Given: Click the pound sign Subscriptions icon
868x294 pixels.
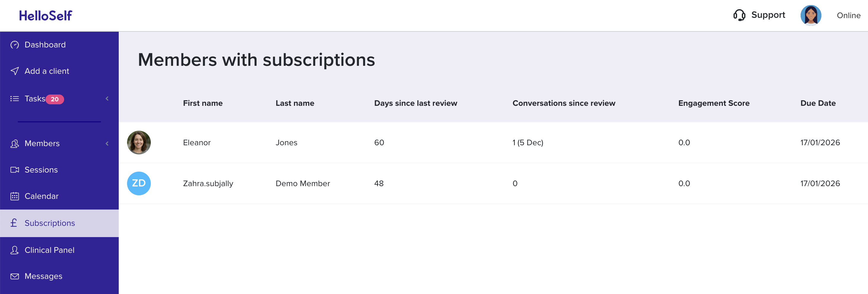Looking at the screenshot, I should (14, 223).
